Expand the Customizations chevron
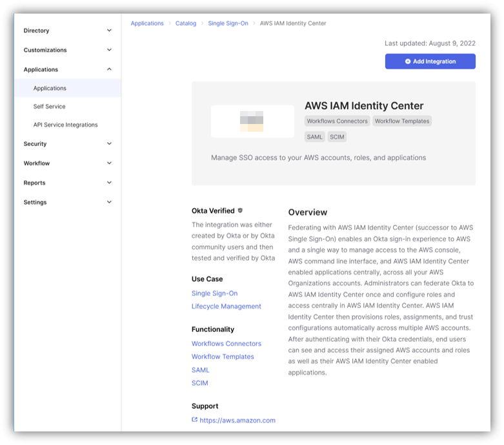Screen dimensions: 504x445 (109, 50)
